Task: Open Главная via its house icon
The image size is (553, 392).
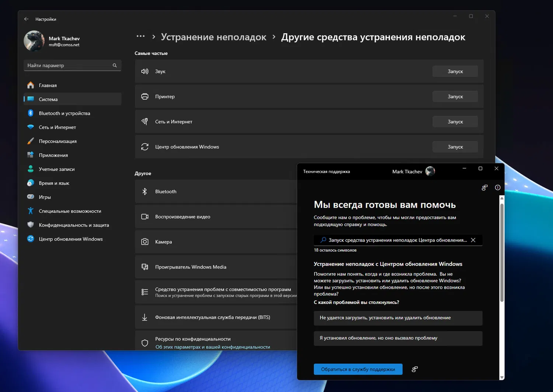Action: click(31, 85)
